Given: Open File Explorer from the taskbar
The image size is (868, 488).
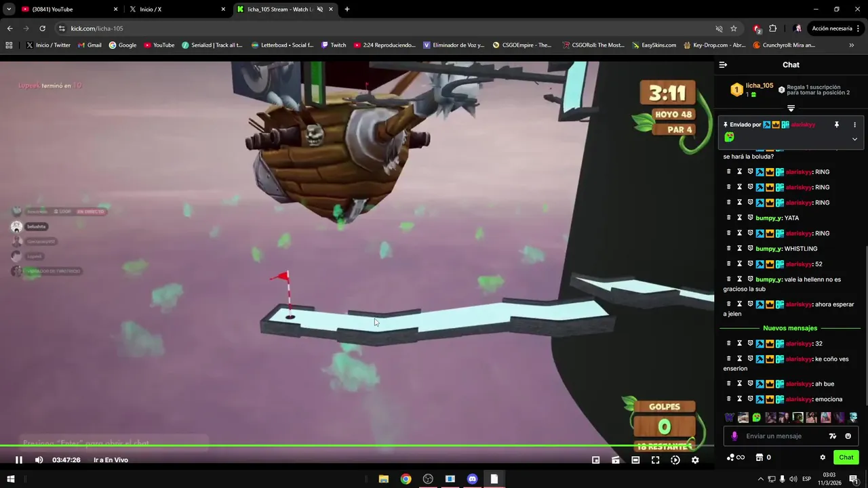Looking at the screenshot, I should (383, 479).
